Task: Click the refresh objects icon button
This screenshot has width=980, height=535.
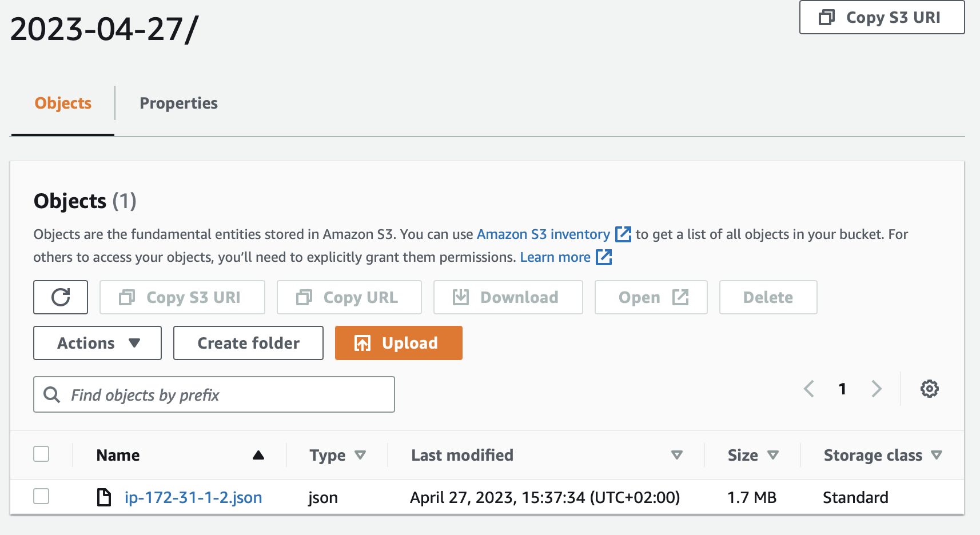Action: point(61,297)
